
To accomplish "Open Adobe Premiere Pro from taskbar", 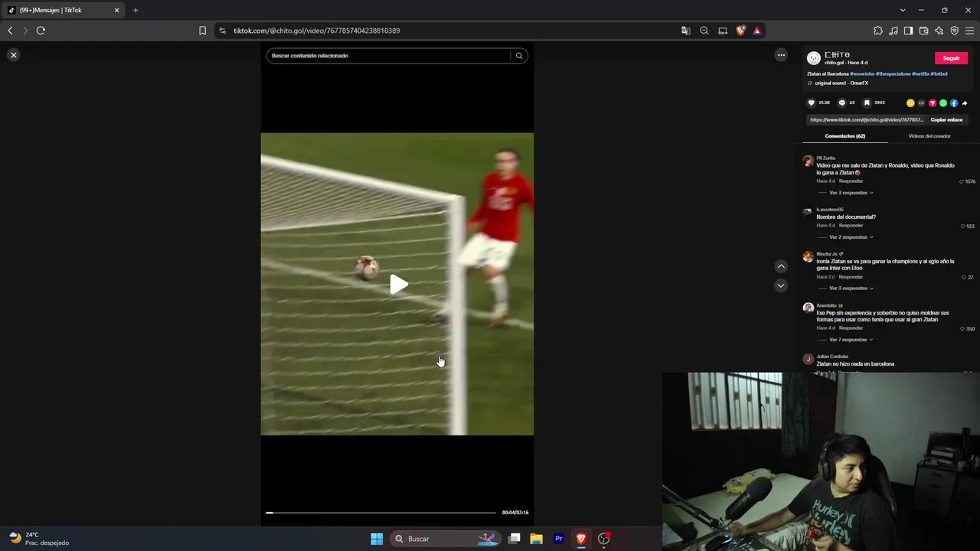I will coord(559,539).
